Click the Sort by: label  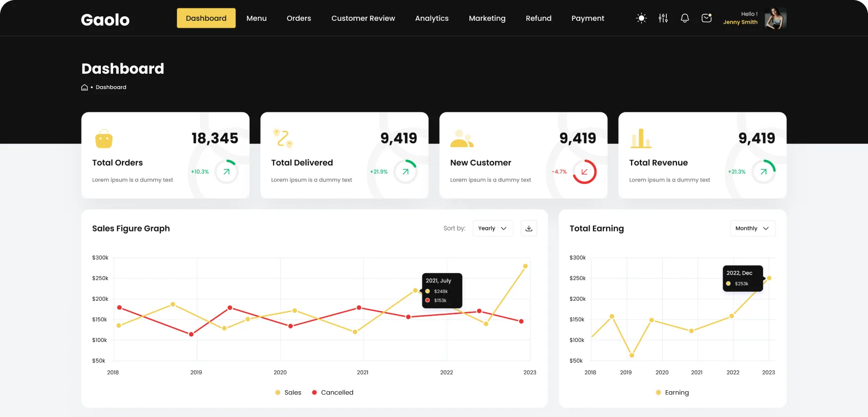coord(455,229)
